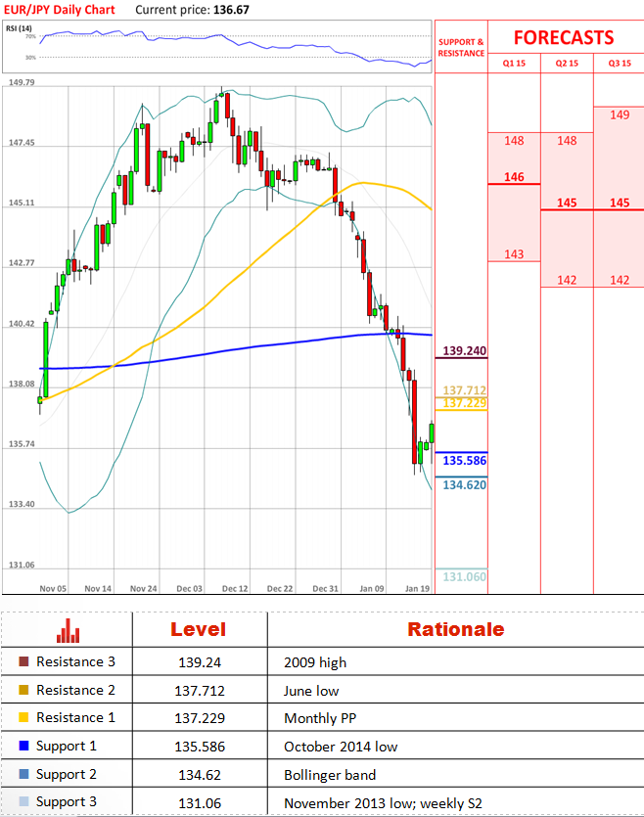
Task: Click the red bar chart icon in table header
Action: 69,630
